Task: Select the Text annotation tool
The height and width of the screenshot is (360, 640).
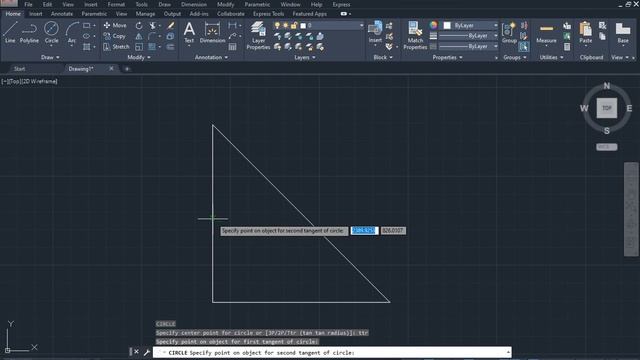Action: [x=189, y=33]
